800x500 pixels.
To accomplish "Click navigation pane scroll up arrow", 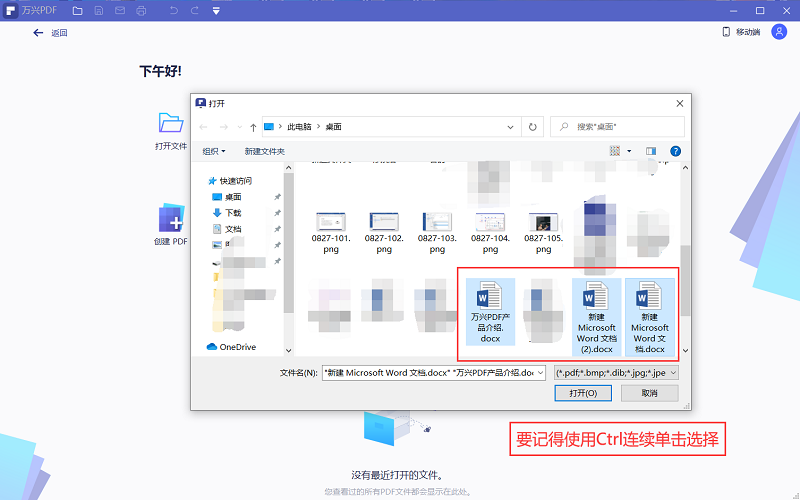I will point(288,168).
